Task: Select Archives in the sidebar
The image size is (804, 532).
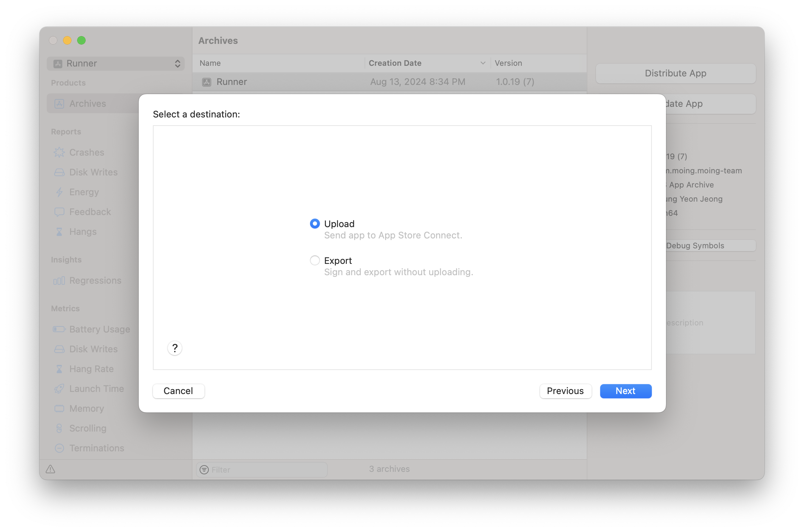Action: [x=93, y=104]
